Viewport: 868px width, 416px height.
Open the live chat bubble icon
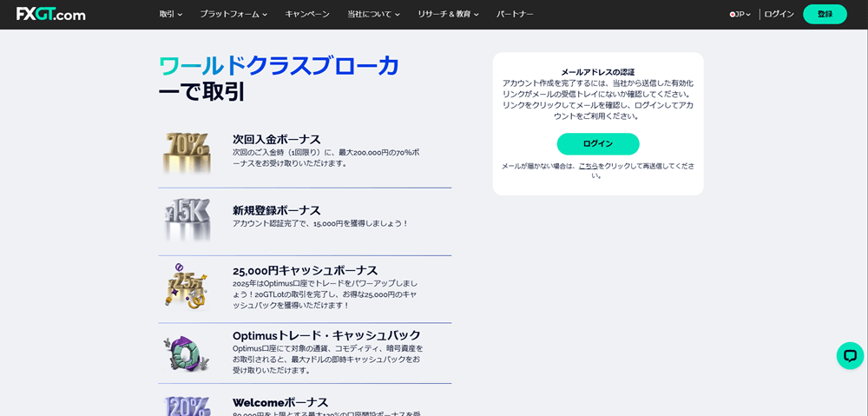(x=850, y=355)
